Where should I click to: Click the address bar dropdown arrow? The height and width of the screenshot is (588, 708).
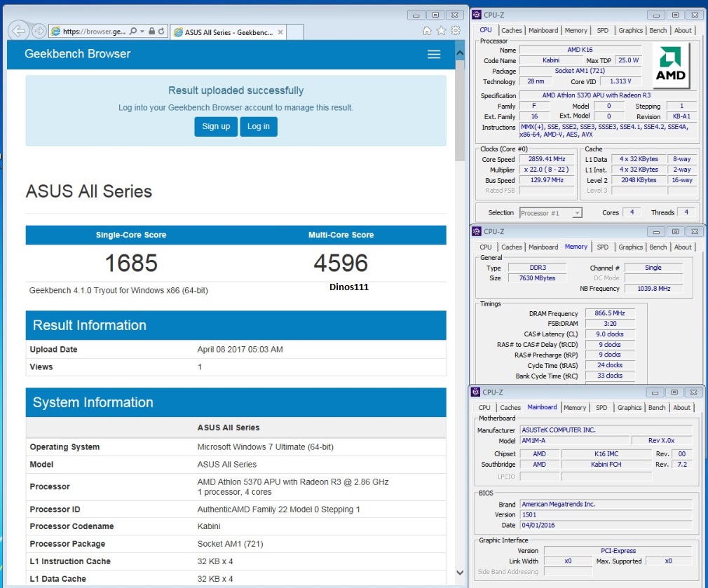142,31
